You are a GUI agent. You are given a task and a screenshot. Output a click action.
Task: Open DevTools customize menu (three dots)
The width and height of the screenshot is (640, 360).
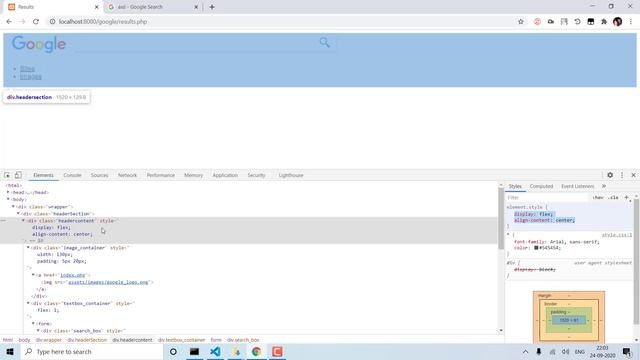pos(622,175)
